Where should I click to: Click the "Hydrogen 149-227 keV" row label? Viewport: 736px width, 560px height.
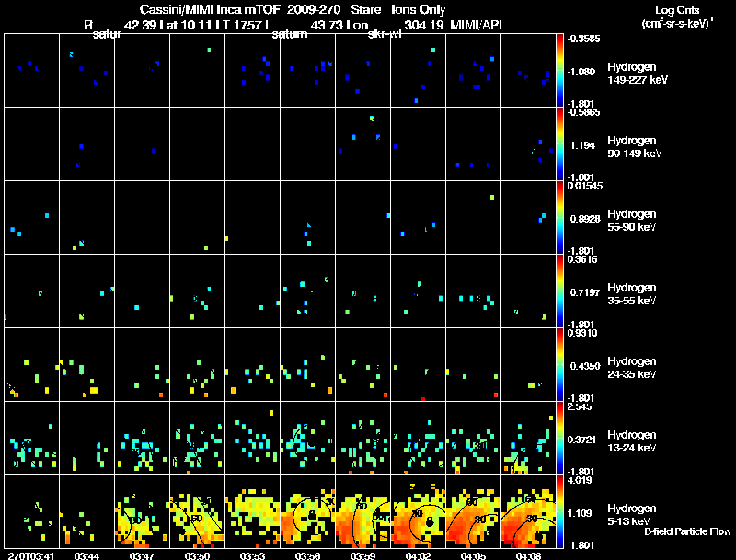tap(638, 74)
